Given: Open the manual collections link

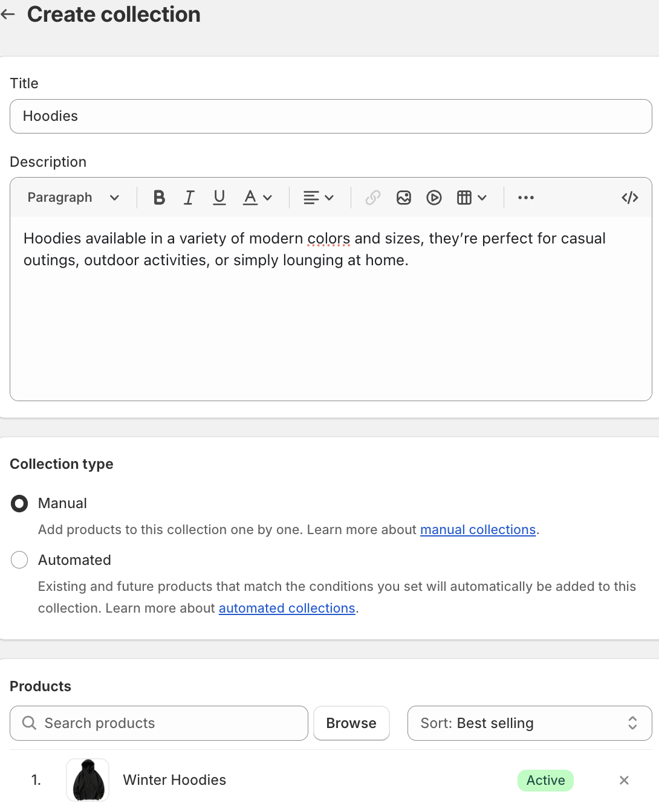Looking at the screenshot, I should pos(478,530).
